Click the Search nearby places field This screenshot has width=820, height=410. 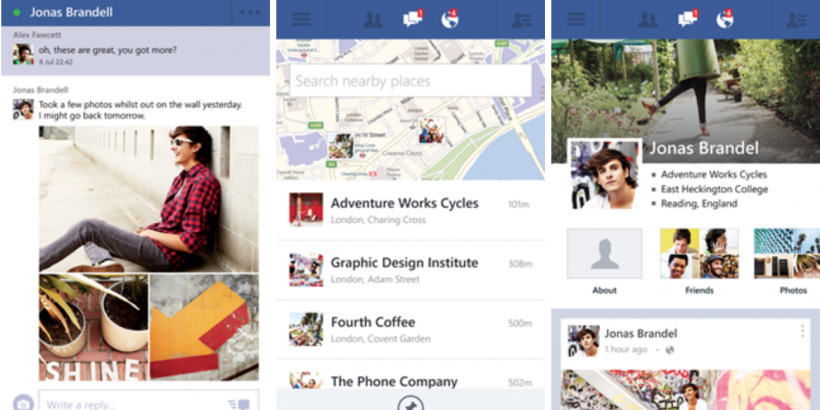pyautogui.click(x=411, y=81)
